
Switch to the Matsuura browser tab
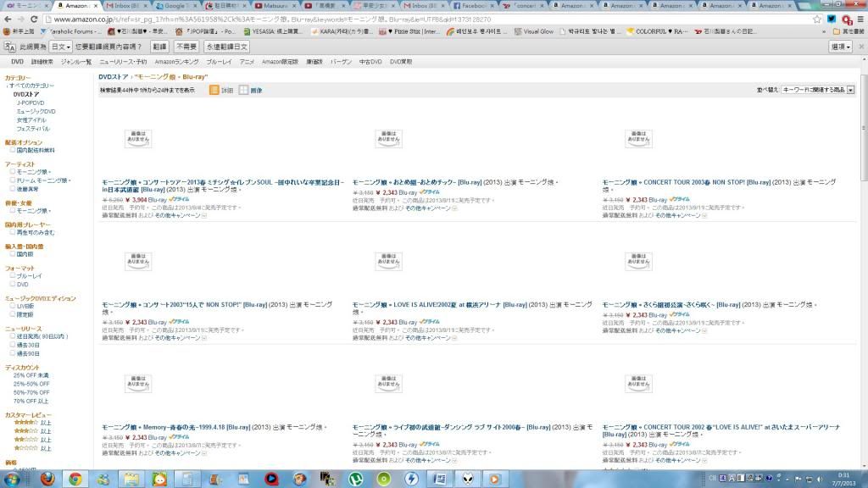coord(275,6)
